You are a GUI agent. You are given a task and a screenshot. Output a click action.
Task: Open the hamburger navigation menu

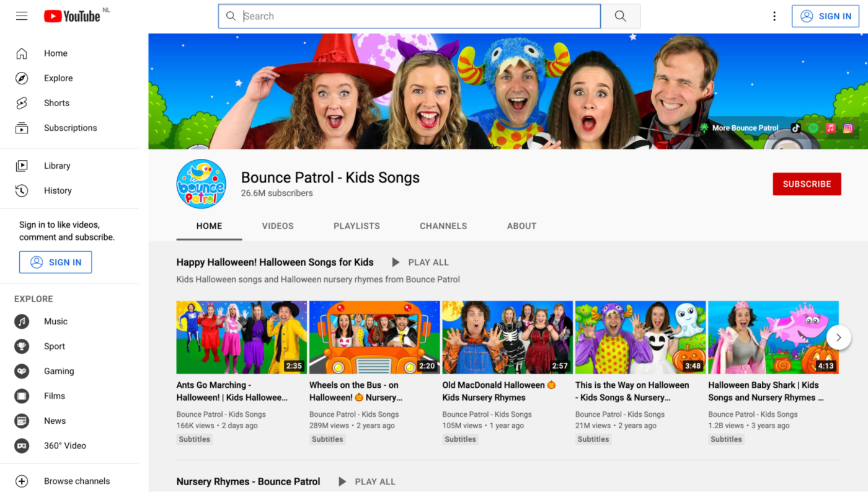click(x=21, y=16)
